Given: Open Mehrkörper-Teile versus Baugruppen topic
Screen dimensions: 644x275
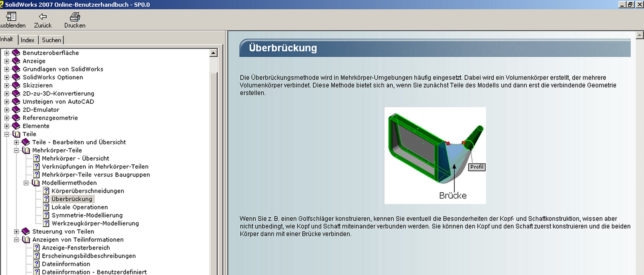Looking at the screenshot, I should click(x=96, y=175).
